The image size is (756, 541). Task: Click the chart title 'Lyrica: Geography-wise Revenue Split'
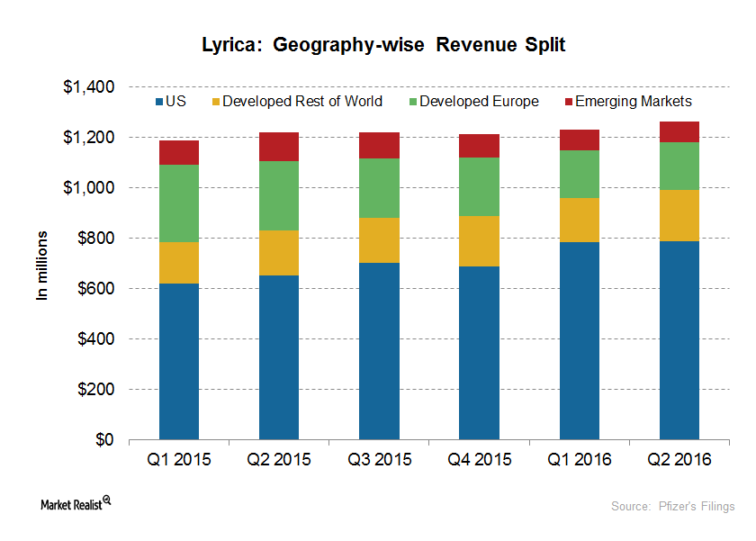pyautogui.click(x=383, y=44)
